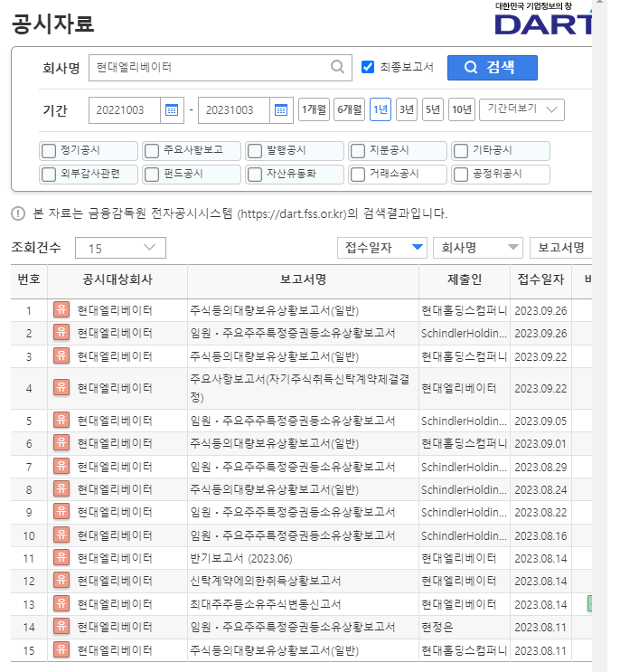Select the 3년 period button

pyautogui.click(x=407, y=109)
